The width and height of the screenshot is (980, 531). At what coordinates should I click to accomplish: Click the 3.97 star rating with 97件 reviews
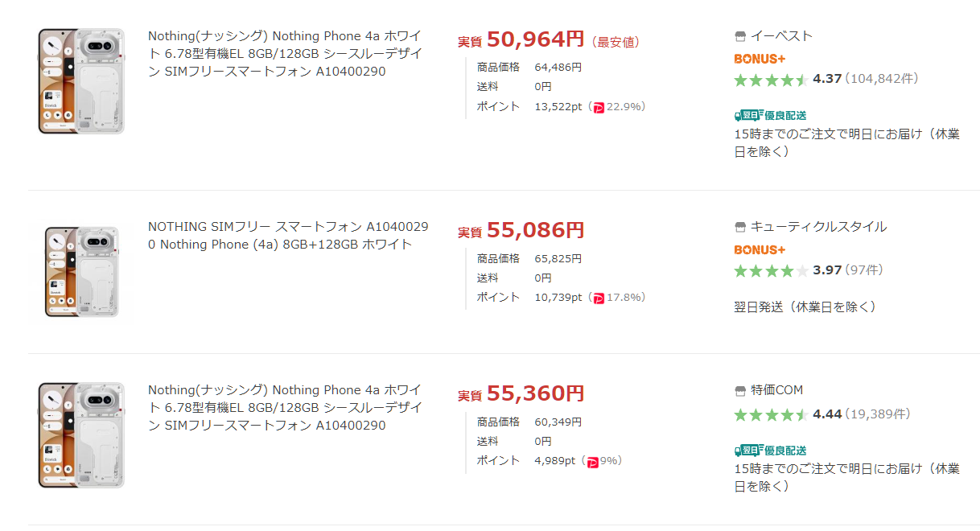[x=808, y=270]
